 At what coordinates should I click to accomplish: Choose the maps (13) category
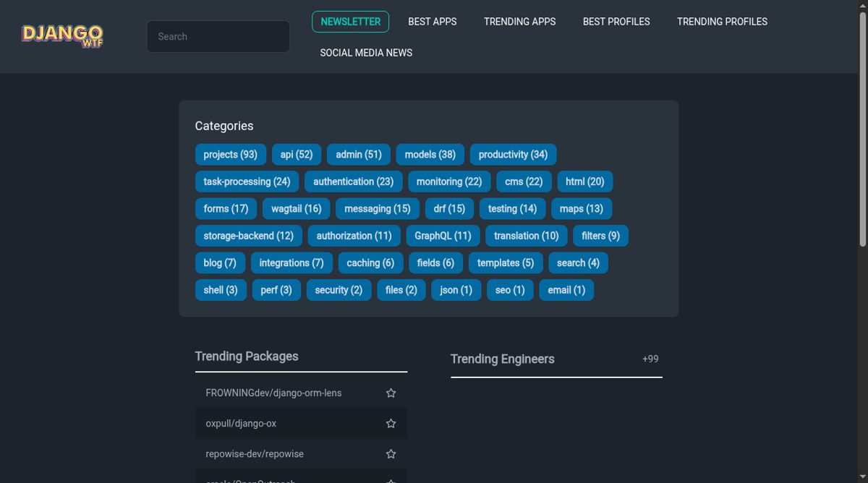click(x=582, y=209)
